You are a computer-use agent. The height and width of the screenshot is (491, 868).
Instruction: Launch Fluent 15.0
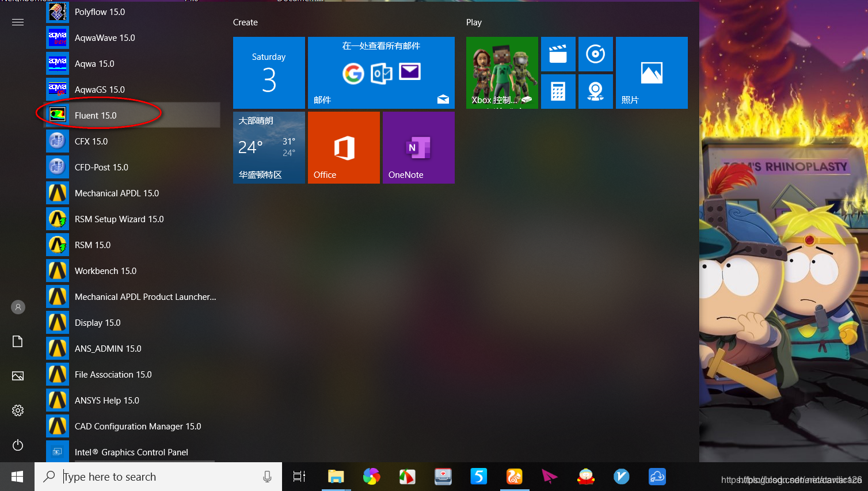(x=132, y=115)
